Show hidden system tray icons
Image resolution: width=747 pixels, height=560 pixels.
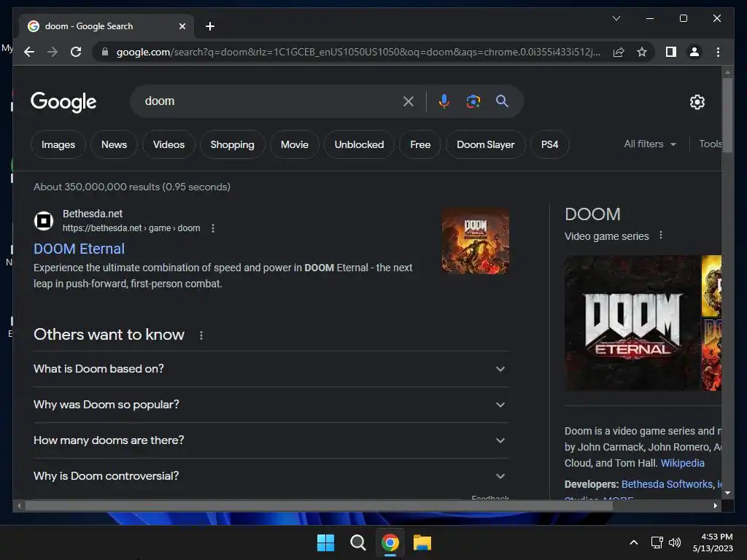[634, 542]
